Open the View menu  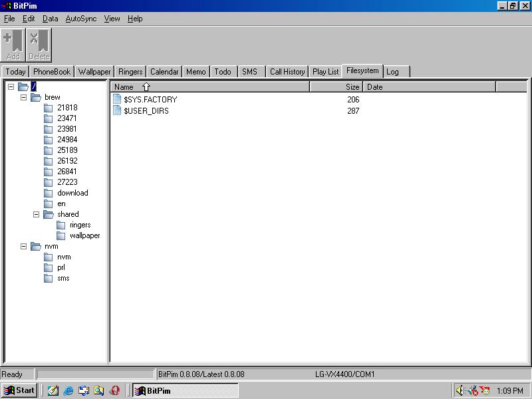[x=112, y=19]
